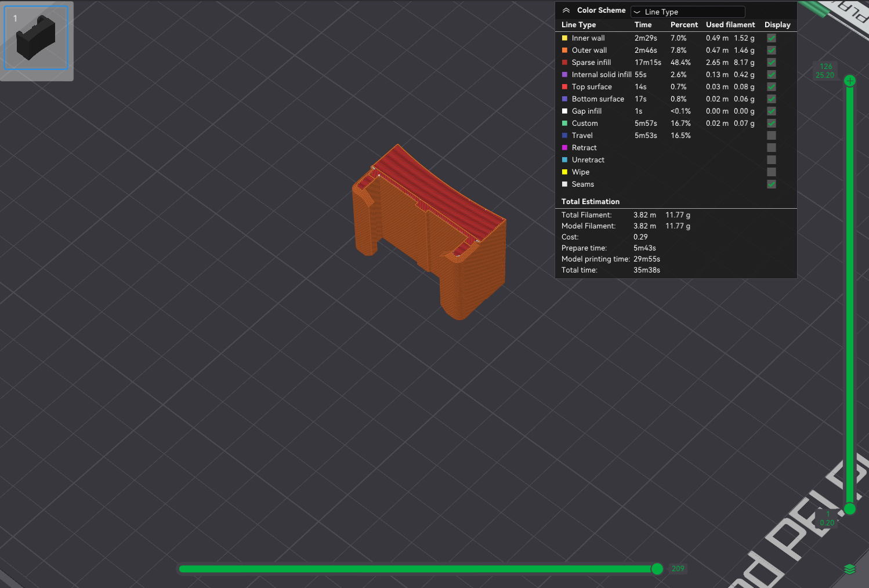Click the Top surface red color swatch
Screen dimensions: 869x588
564,86
